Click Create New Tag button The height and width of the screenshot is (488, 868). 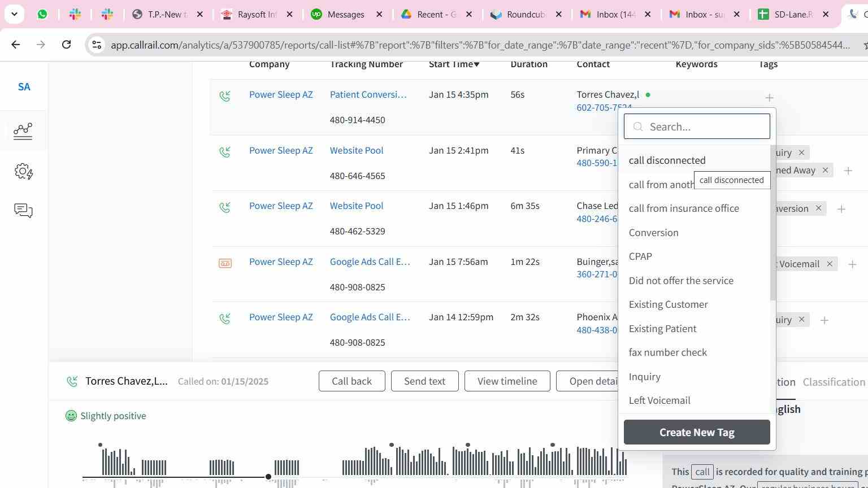coord(697,432)
